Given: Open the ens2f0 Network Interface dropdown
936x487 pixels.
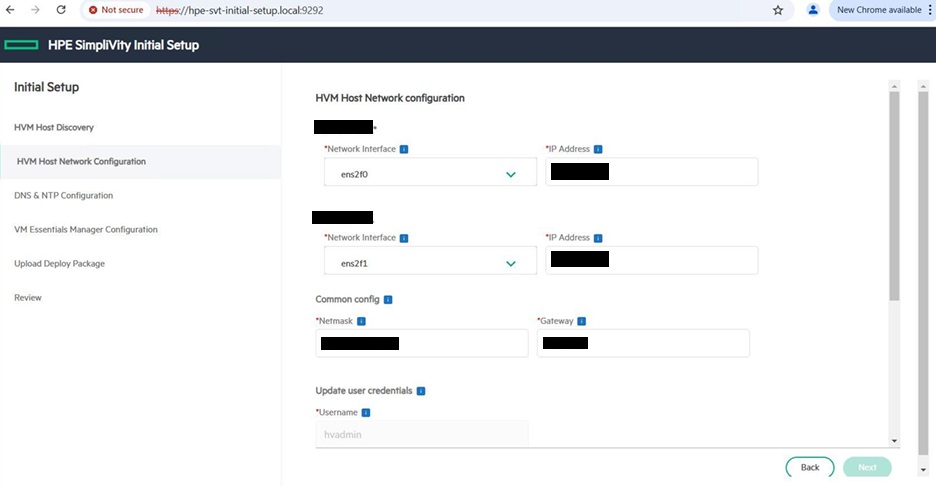Looking at the screenshot, I should [x=430, y=174].
